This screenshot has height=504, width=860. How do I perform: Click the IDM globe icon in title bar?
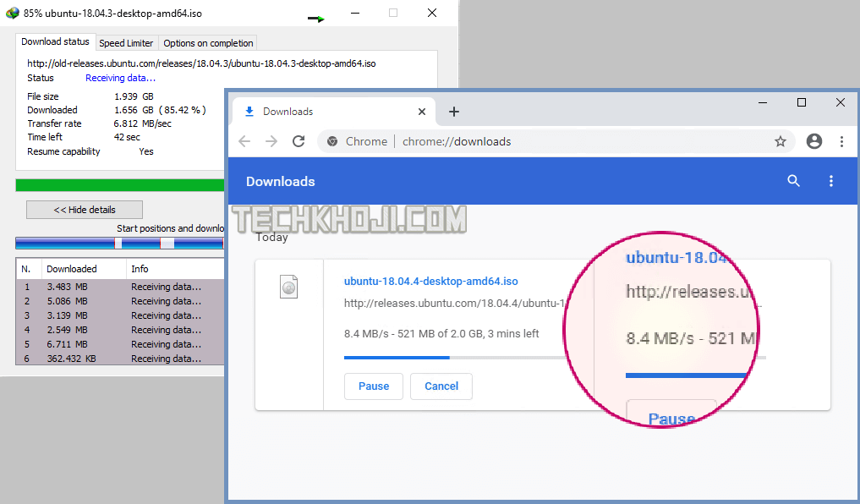pyautogui.click(x=12, y=13)
